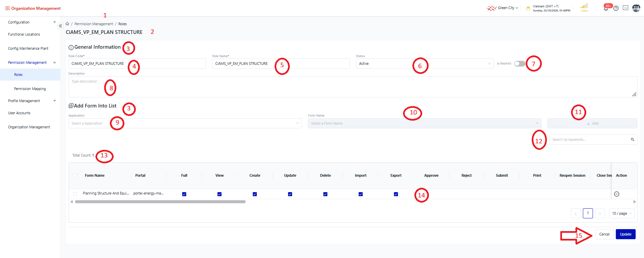Uncheck Export permission checkbox
Image resolution: width=644 pixels, height=258 pixels.
[x=396, y=194]
